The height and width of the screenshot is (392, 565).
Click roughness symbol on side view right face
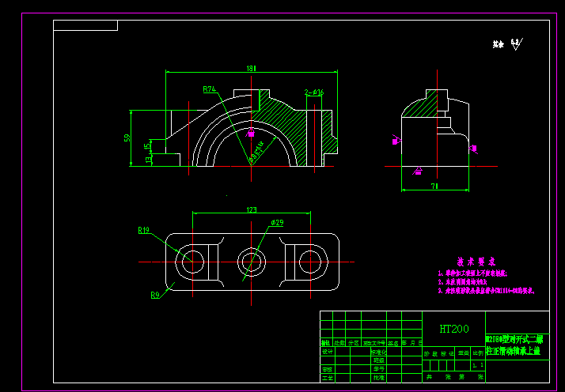coord(473,149)
